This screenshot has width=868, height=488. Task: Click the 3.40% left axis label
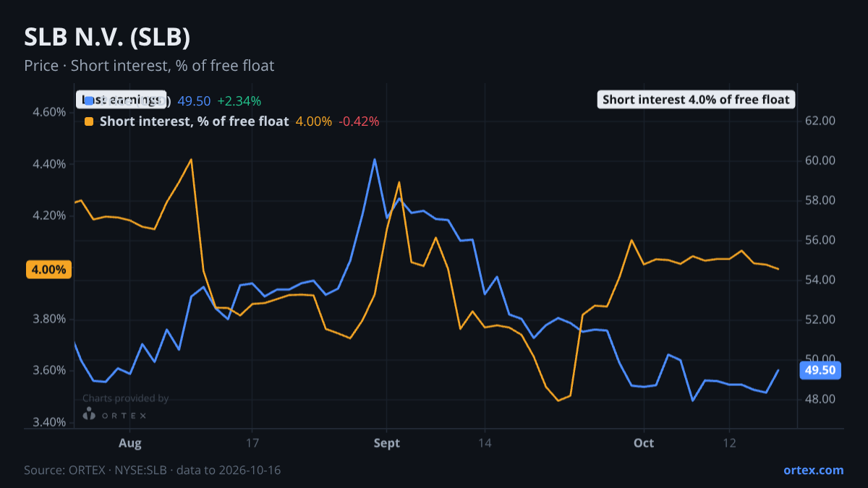(x=50, y=422)
